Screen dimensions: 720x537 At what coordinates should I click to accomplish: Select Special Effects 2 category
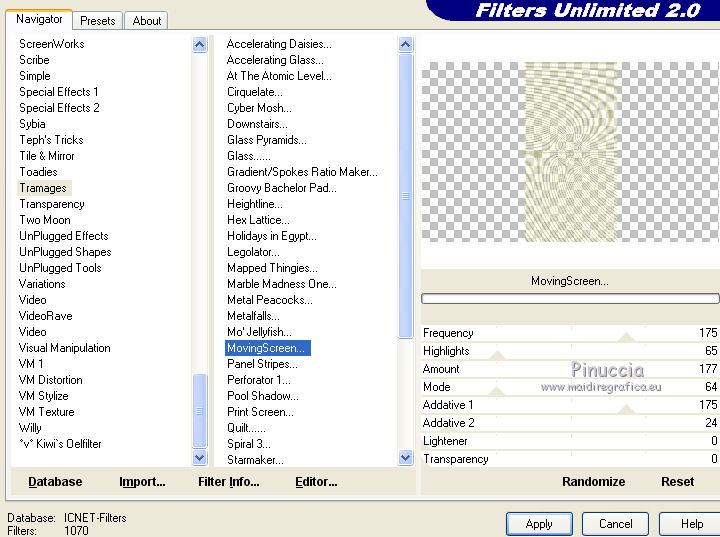(x=59, y=108)
